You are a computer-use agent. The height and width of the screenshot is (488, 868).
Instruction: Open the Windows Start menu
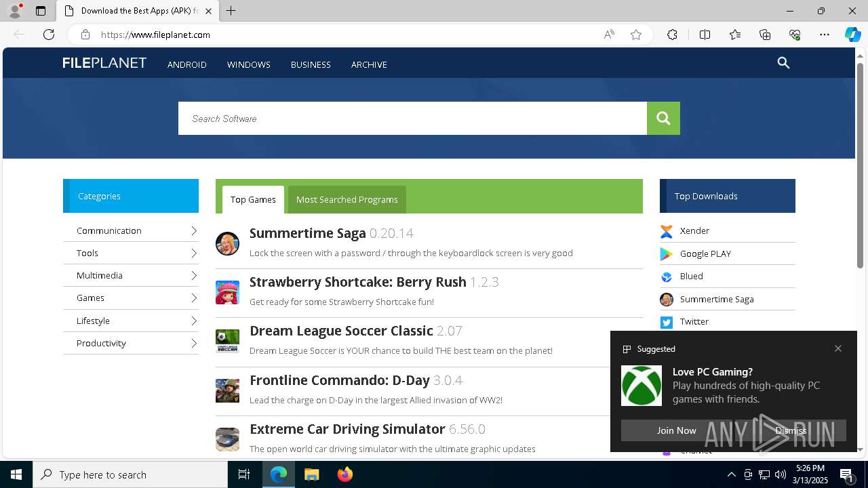click(16, 474)
